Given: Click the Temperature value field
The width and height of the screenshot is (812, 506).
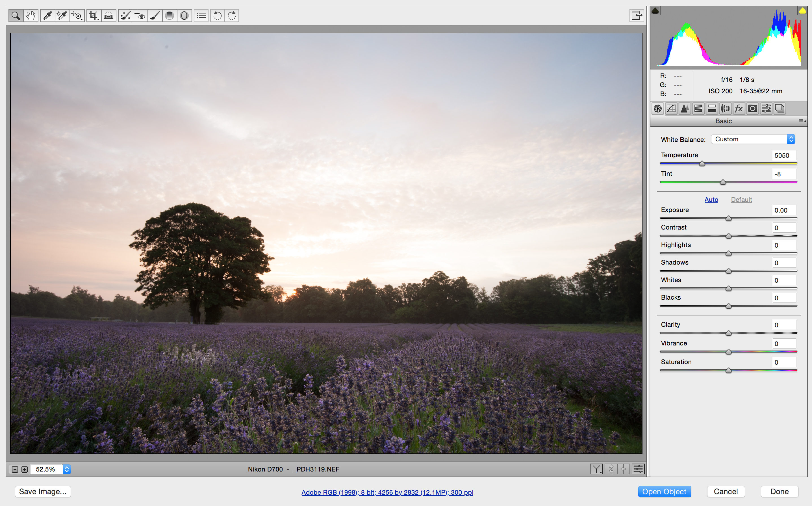Looking at the screenshot, I should (784, 155).
